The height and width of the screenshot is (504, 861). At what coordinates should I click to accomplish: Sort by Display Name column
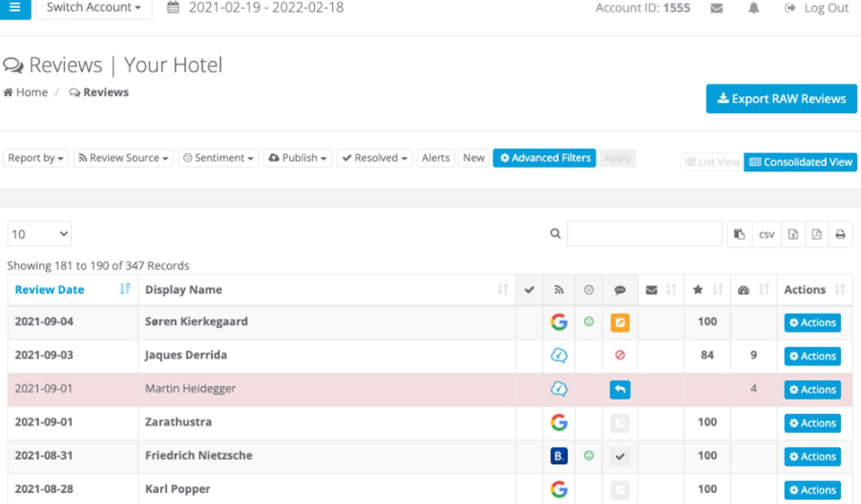(x=327, y=290)
